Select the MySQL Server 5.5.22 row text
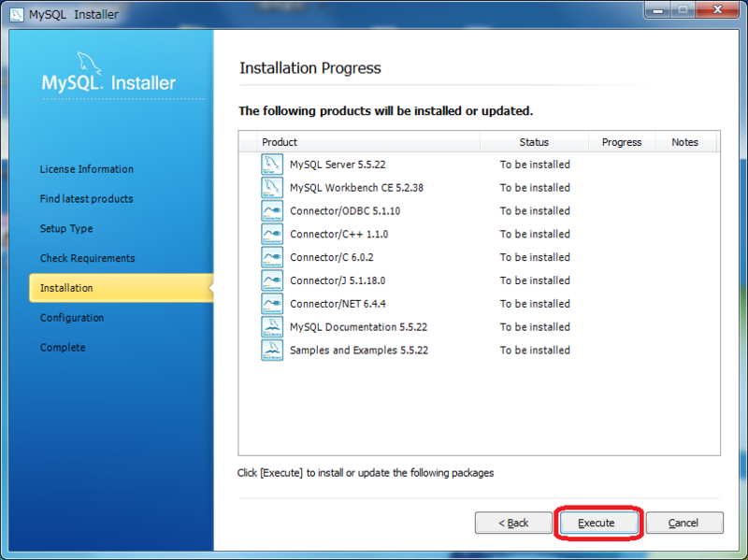Image resolution: width=748 pixels, height=560 pixels. coord(338,165)
